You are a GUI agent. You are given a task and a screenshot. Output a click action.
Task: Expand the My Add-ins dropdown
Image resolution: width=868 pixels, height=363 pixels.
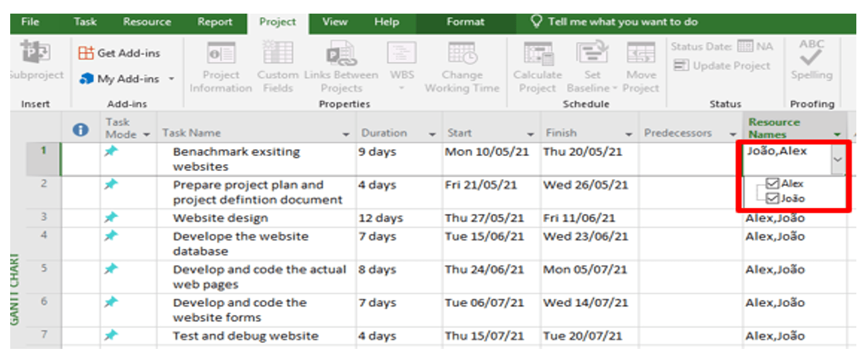point(171,79)
